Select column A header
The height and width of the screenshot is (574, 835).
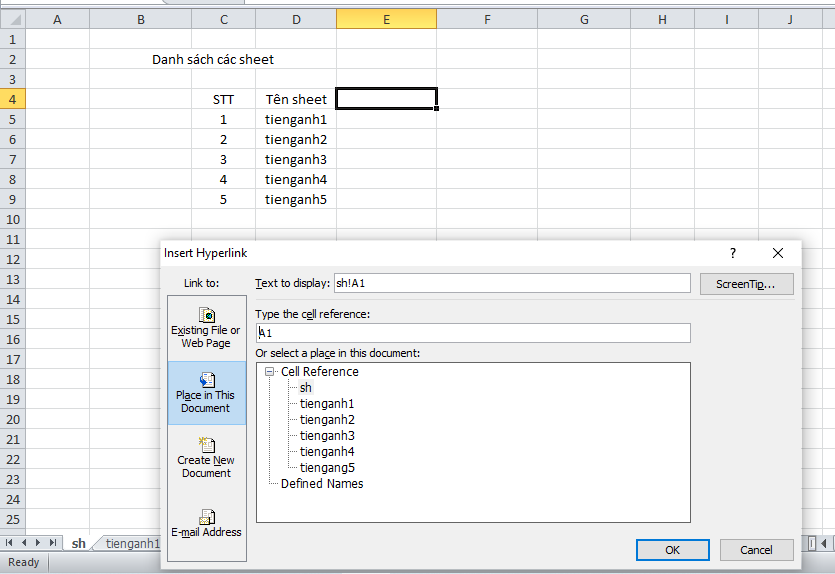58,20
